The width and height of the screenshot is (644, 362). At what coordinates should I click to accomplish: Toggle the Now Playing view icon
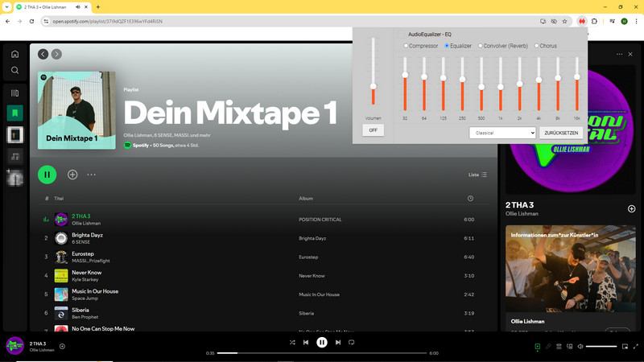tap(537, 347)
